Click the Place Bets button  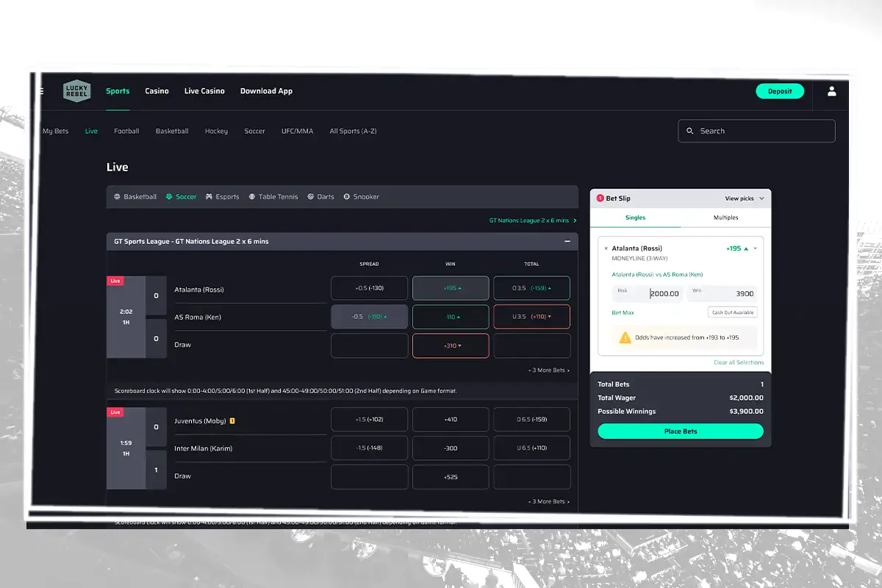tap(680, 431)
